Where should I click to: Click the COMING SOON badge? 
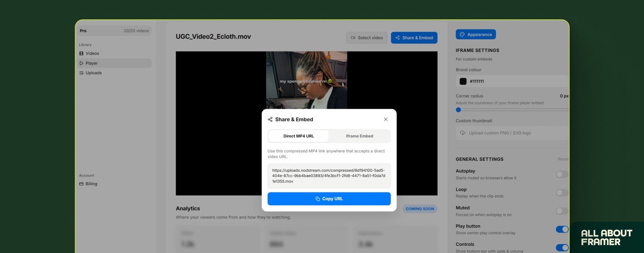(420, 209)
